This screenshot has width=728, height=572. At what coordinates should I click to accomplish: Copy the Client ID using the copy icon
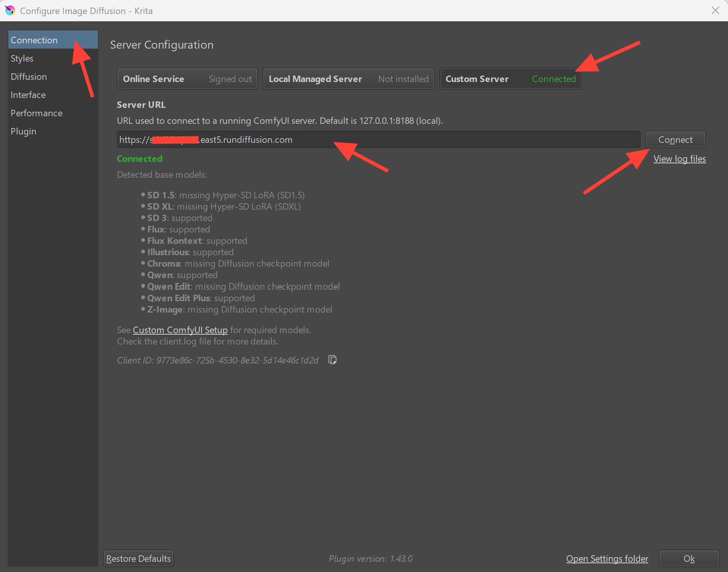coord(332,360)
